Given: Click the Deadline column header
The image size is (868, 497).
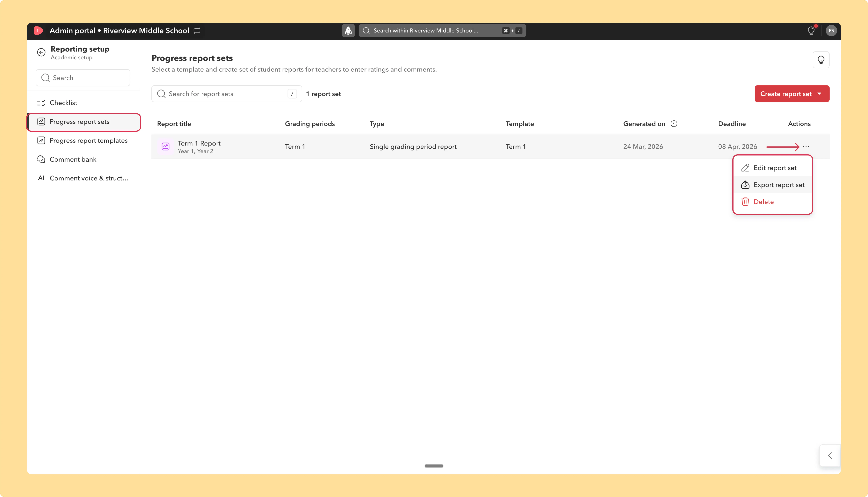Looking at the screenshot, I should pyautogui.click(x=732, y=124).
